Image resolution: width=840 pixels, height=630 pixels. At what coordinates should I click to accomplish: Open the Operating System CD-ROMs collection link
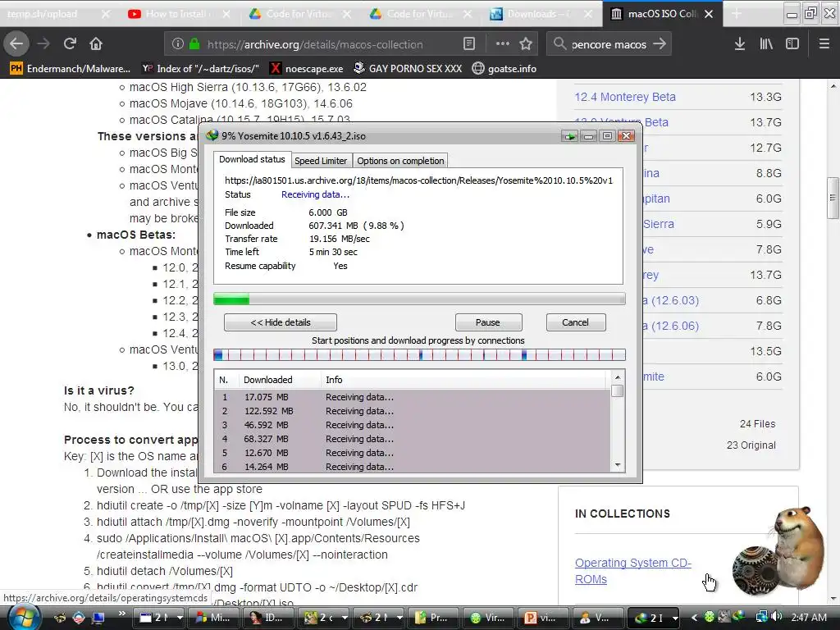(632, 571)
